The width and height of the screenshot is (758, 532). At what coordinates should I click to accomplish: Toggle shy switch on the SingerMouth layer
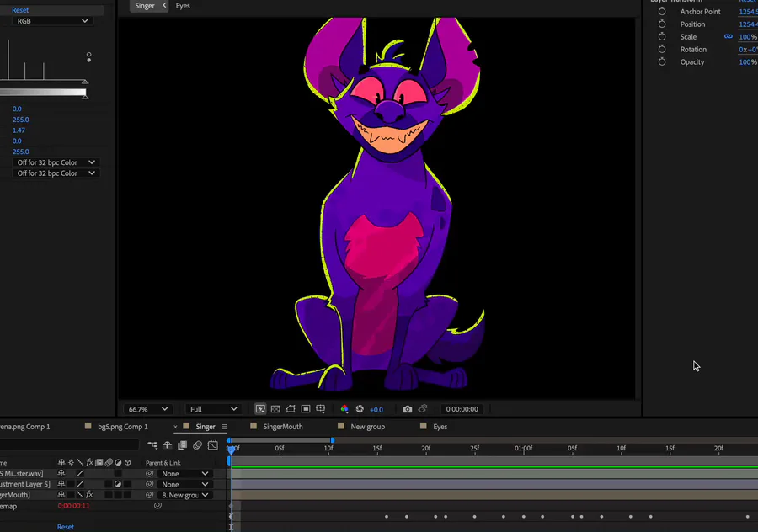61,495
